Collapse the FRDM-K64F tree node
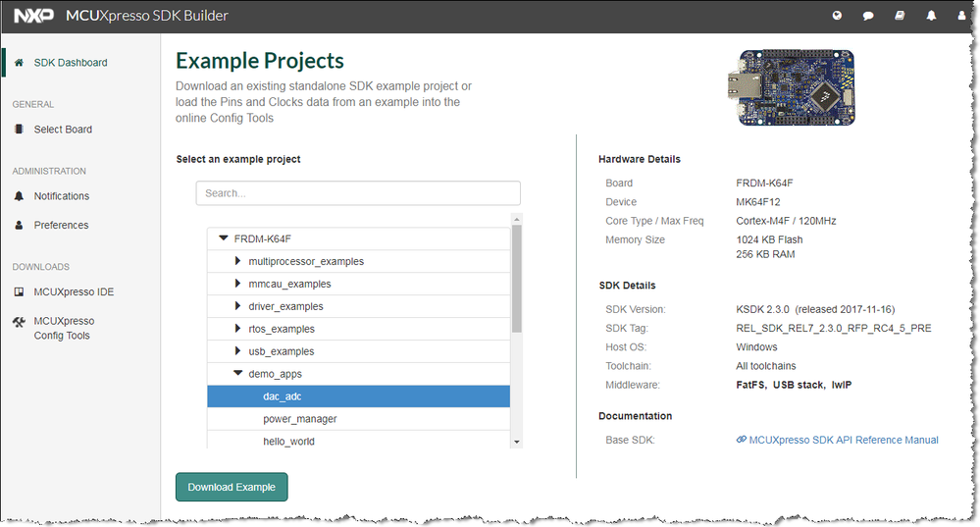 224,238
